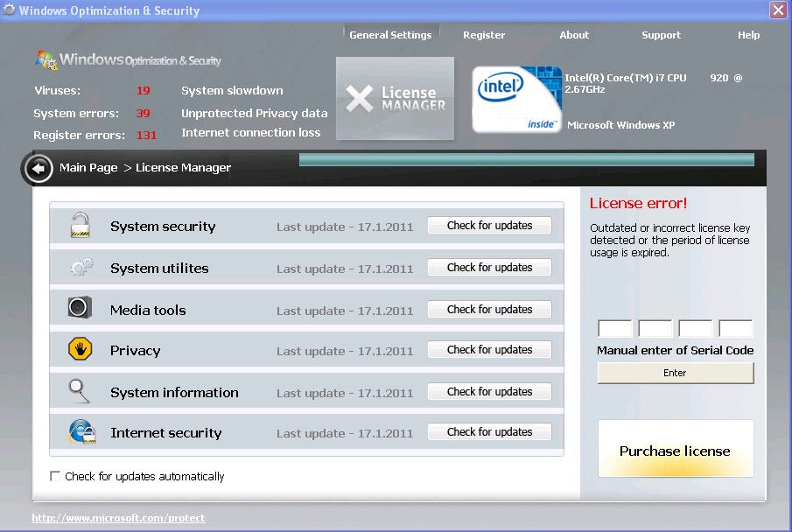Open the microsoft.com/protect link
The image size is (792, 532).
tap(118, 518)
